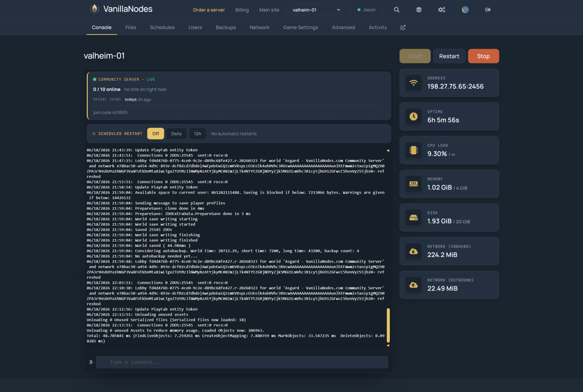Click the user avatar globe icon
The height and width of the screenshot is (392, 583).
pos(465,10)
